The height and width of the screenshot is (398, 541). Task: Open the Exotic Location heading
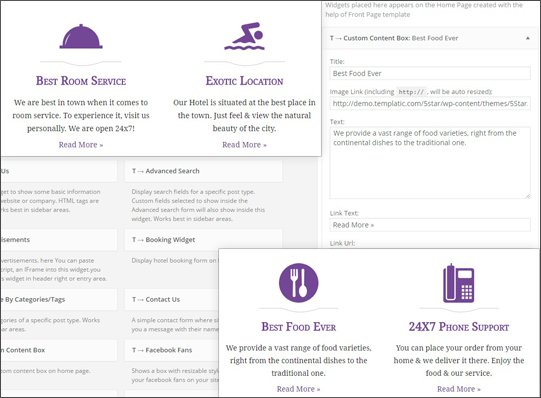pyautogui.click(x=244, y=81)
